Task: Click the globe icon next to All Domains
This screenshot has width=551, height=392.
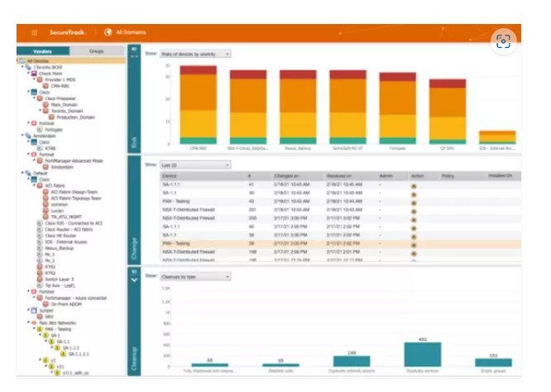Action: pyautogui.click(x=108, y=32)
